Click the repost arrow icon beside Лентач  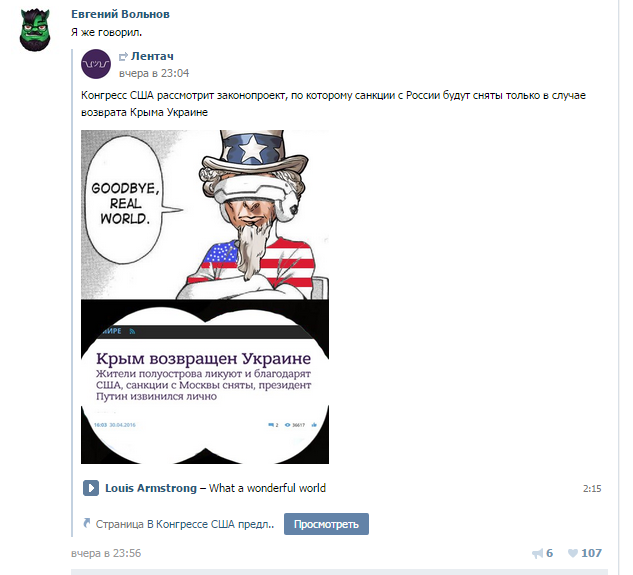click(x=123, y=57)
